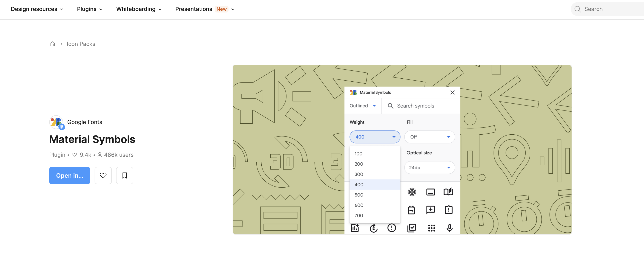Click the Weight label
Viewport: 644px width, 255px height.
357,122
